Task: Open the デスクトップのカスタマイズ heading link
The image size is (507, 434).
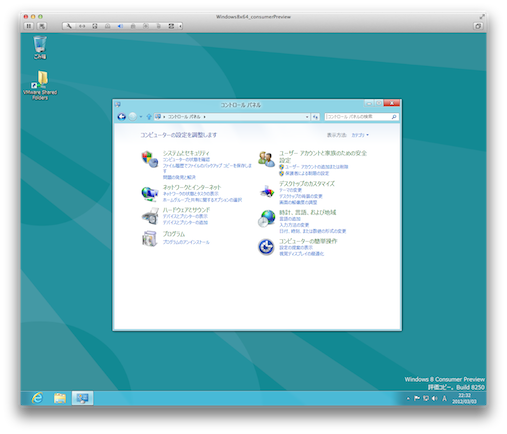Action: click(307, 183)
